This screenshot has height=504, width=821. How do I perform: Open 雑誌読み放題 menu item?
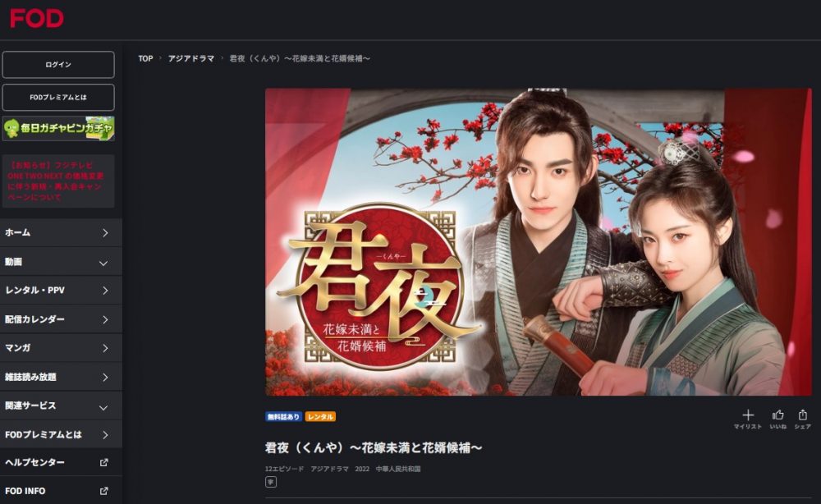point(61,378)
